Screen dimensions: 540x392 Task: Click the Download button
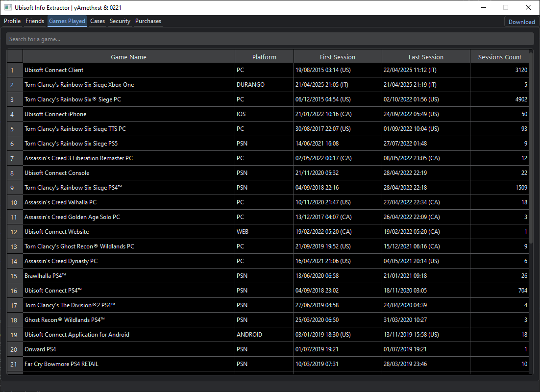(x=521, y=22)
